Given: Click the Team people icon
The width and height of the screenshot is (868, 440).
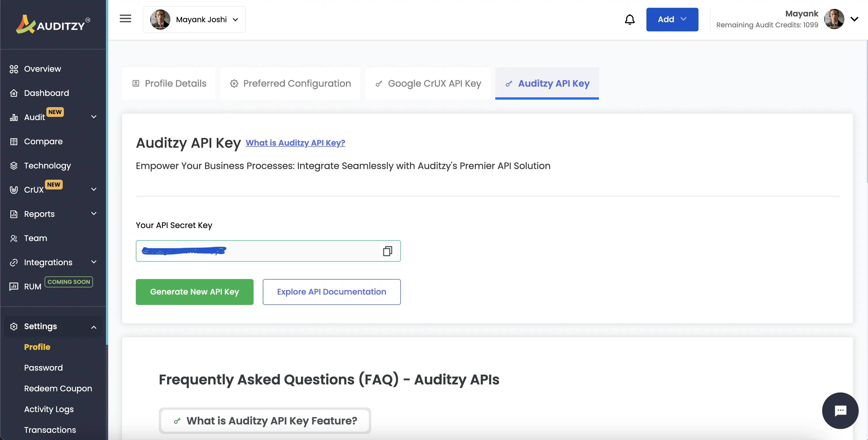Looking at the screenshot, I should click(14, 238).
